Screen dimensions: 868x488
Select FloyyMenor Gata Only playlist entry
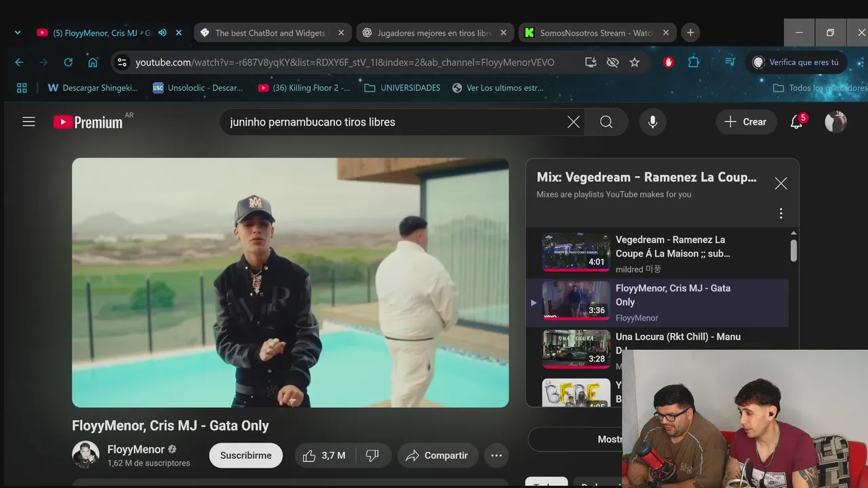coord(657,302)
